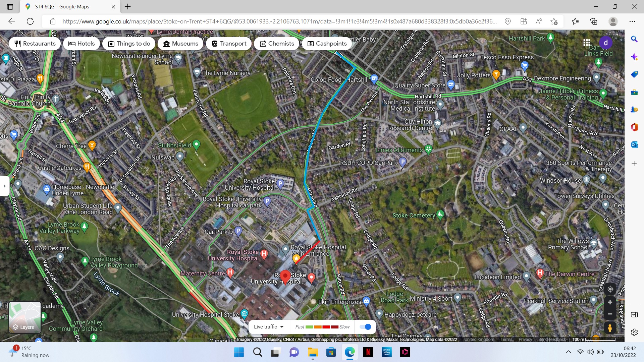Filter map by Restaurants

tap(35, 44)
